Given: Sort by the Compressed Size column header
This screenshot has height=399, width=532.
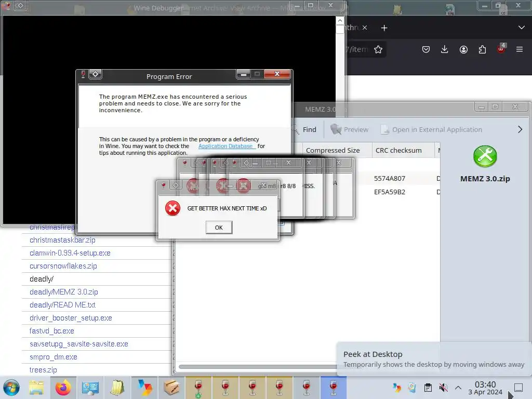Looking at the screenshot, I should pos(333,150).
